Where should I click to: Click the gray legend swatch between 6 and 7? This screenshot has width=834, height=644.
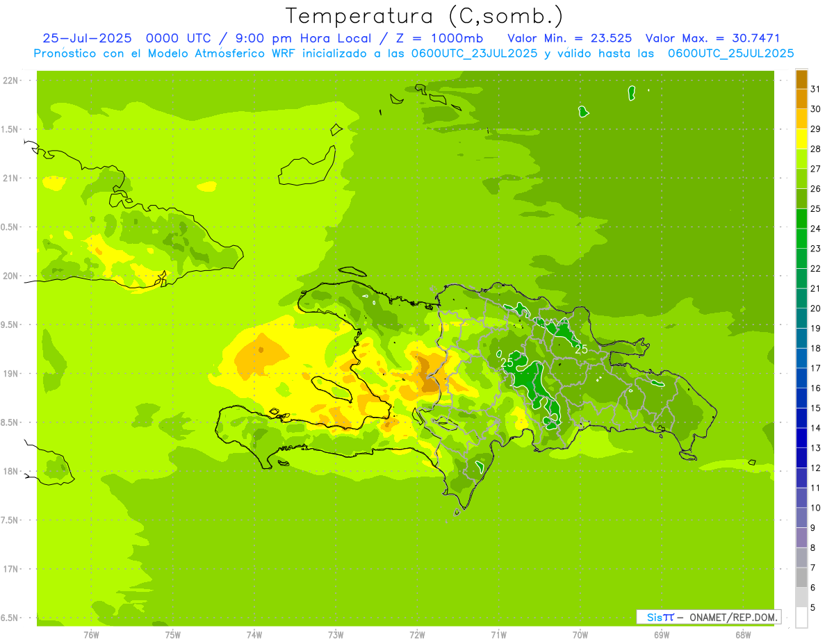(801, 577)
